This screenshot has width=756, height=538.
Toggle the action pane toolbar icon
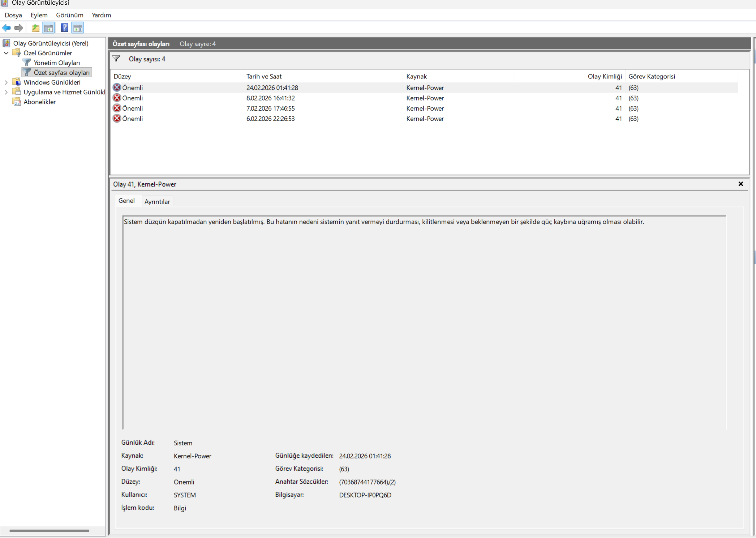pos(78,28)
